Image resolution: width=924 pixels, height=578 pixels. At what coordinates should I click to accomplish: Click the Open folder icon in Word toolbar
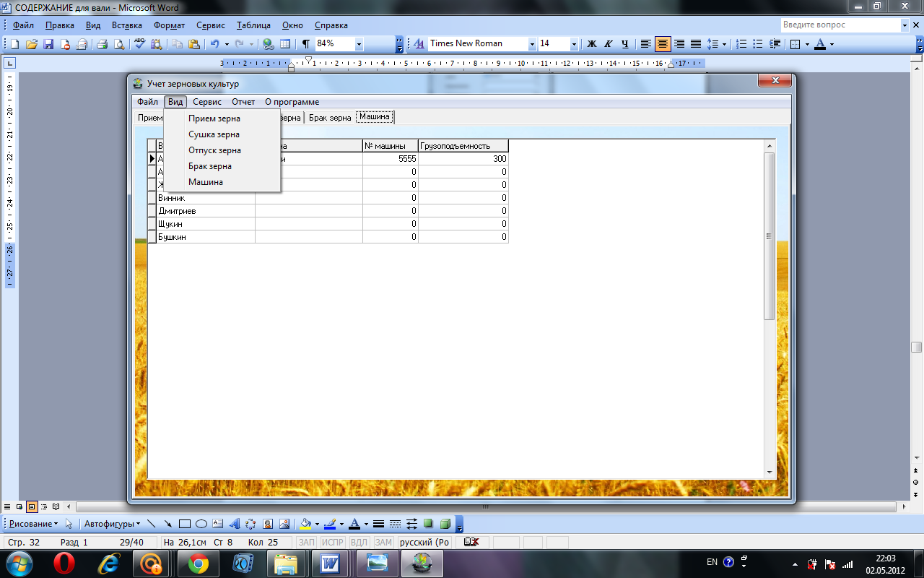[32, 44]
